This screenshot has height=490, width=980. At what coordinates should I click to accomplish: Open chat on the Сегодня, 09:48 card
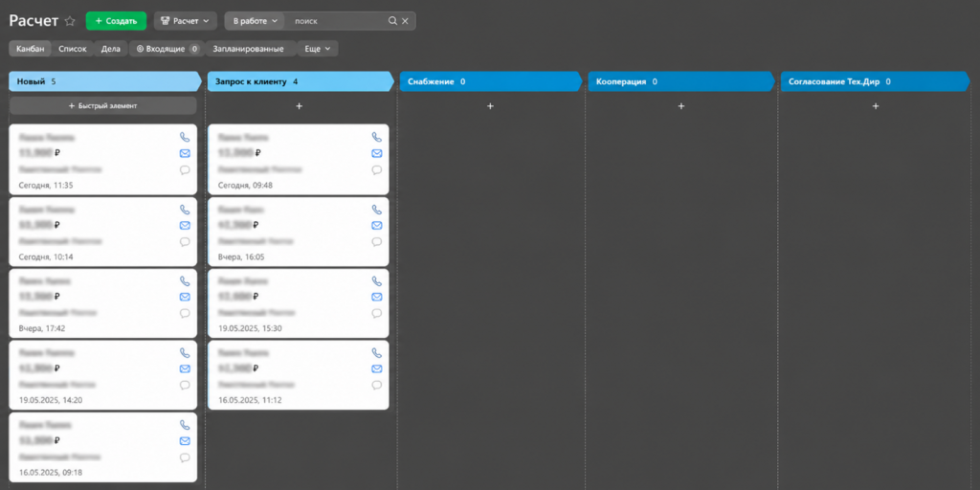click(376, 170)
